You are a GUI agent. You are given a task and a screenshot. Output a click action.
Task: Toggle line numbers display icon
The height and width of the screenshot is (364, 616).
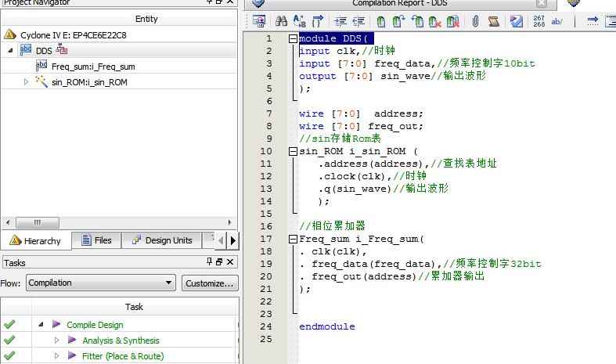[539, 21]
